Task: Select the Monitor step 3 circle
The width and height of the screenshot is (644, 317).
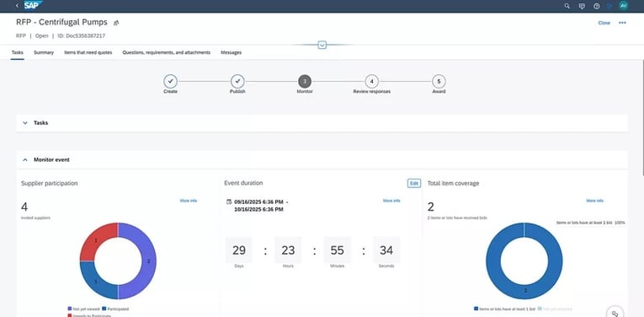Action: click(x=305, y=82)
